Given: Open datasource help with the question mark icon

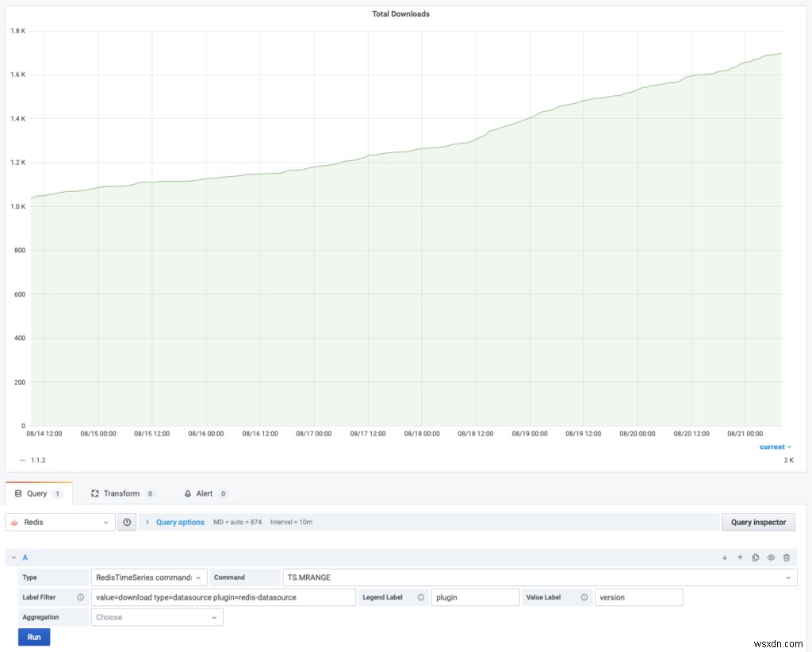Looking at the screenshot, I should 126,522.
